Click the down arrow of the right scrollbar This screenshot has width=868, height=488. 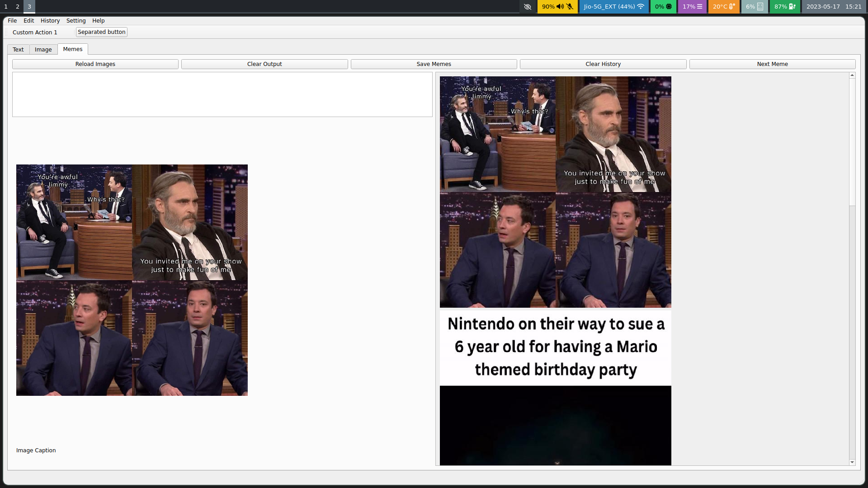pos(852,463)
